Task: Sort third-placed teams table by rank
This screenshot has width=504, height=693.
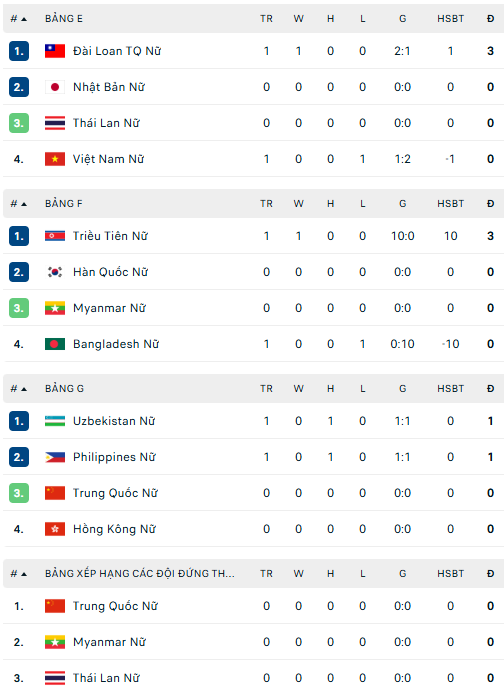Action: 19,574
